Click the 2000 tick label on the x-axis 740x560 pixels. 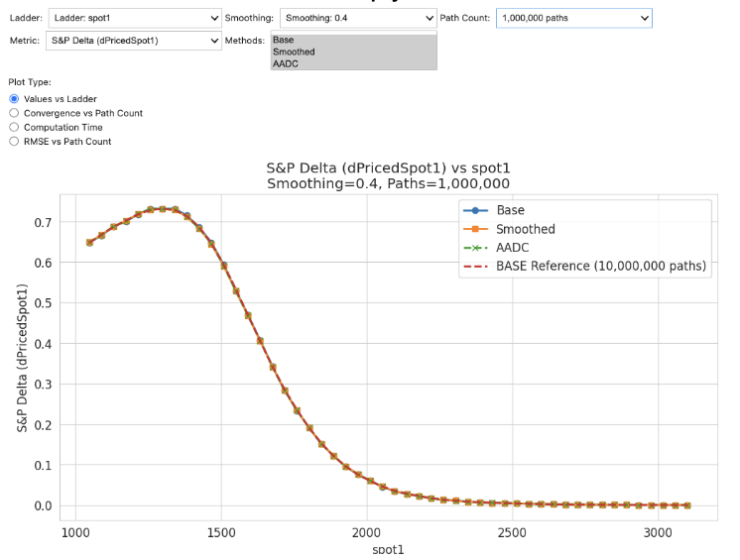367,532
